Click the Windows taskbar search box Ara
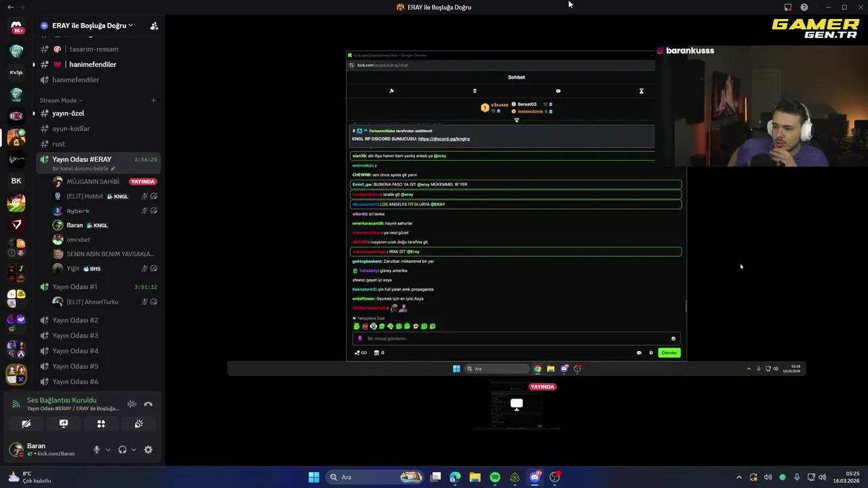The image size is (868, 488). 375,477
